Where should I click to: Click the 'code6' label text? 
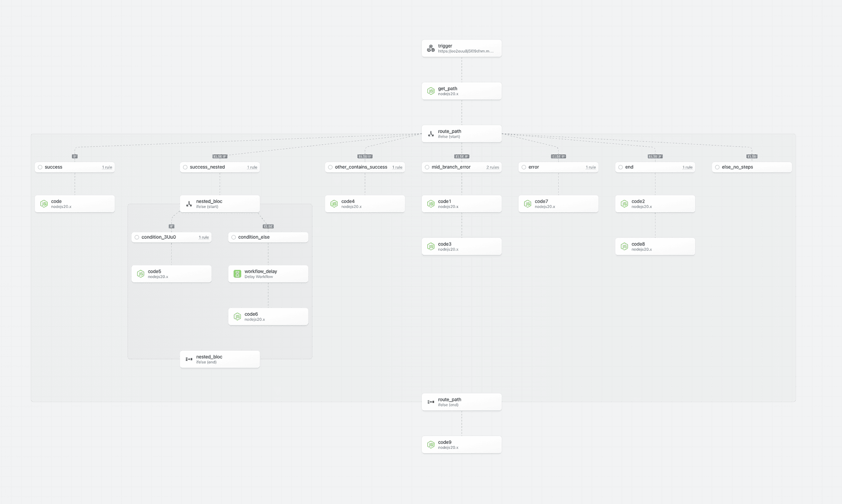(251, 314)
